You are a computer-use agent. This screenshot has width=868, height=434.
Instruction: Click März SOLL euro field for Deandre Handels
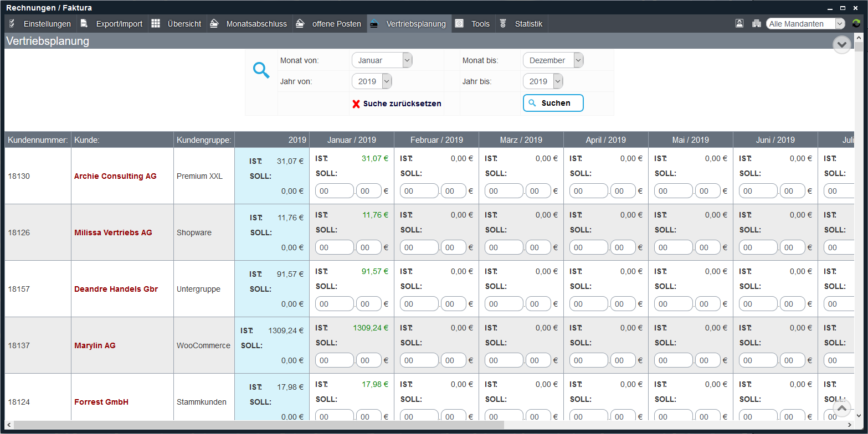[504, 304]
